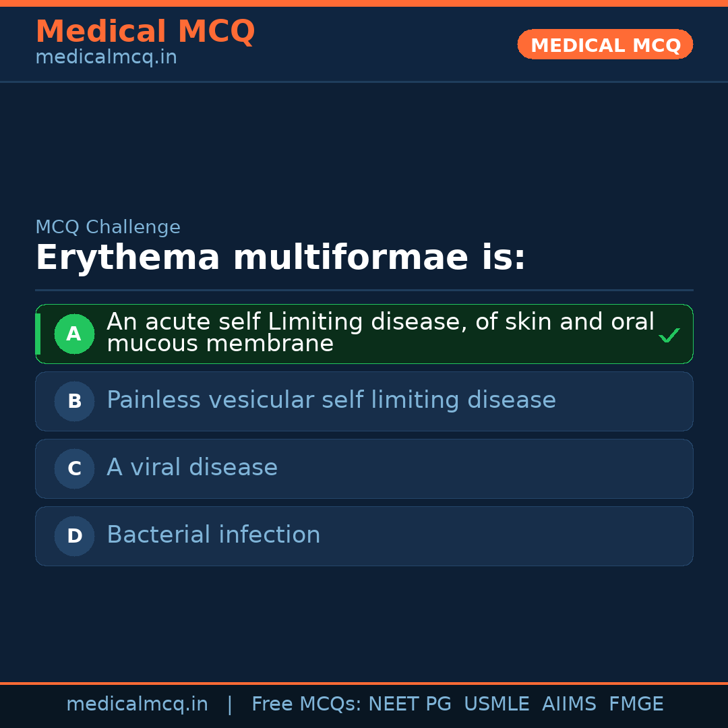This screenshot has width=728, height=728.
Task: Select the D letter circle
Action: tap(74, 537)
